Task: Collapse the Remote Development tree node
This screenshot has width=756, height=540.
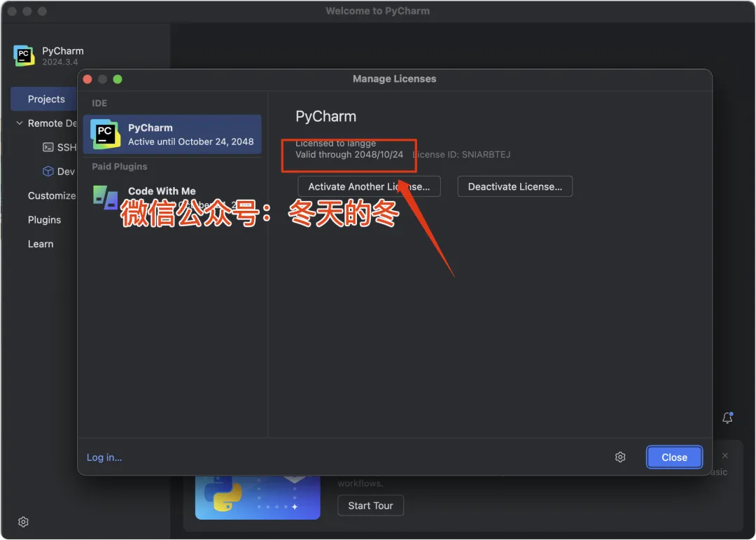Action: click(20, 123)
